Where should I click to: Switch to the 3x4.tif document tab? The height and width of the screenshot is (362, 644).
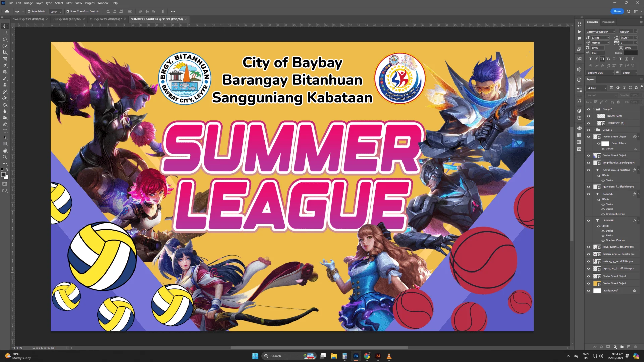[x=29, y=19]
